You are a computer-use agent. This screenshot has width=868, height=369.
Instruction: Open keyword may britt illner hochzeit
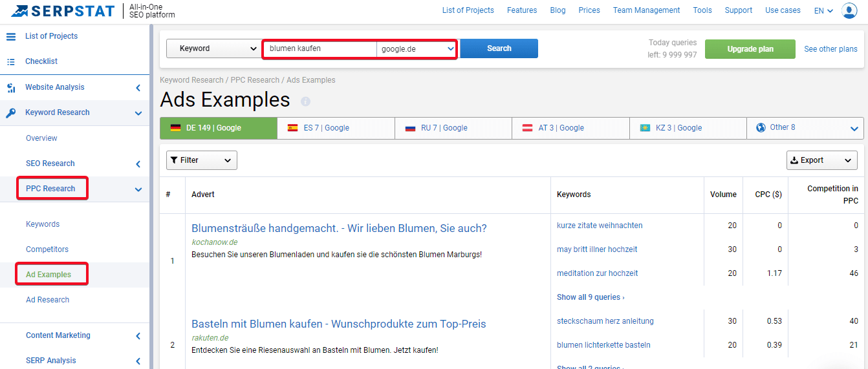tap(597, 249)
